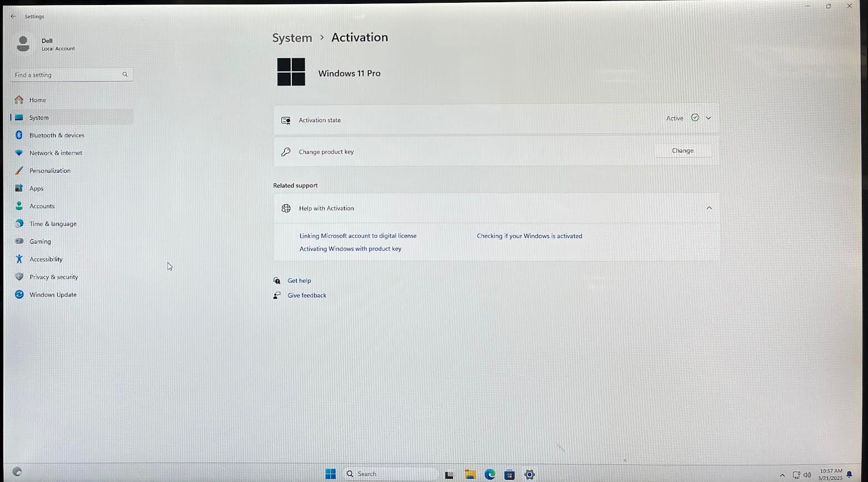Click the Activation state certificate icon
Image resolution: width=868 pixels, height=482 pixels.
pos(286,120)
